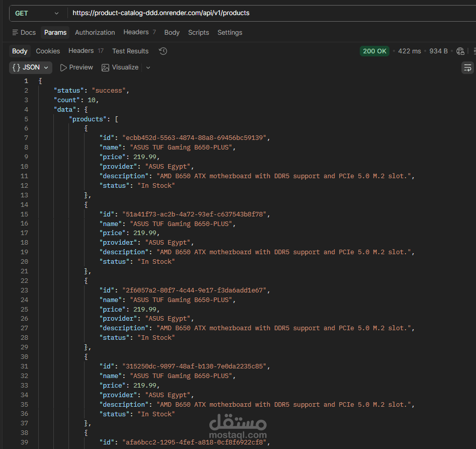Open the JSON format dropdown
The height and width of the screenshot is (449, 476).
[x=31, y=67]
